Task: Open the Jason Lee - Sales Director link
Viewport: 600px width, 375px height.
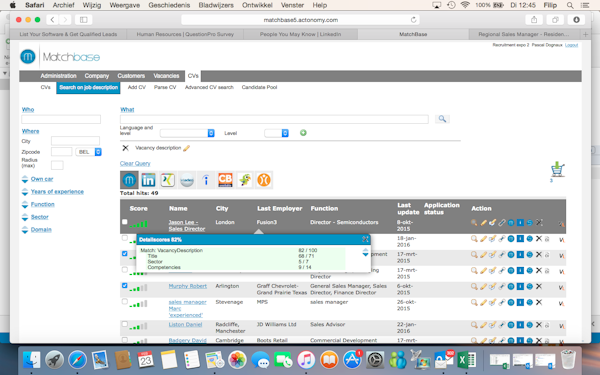Action: 187,225
